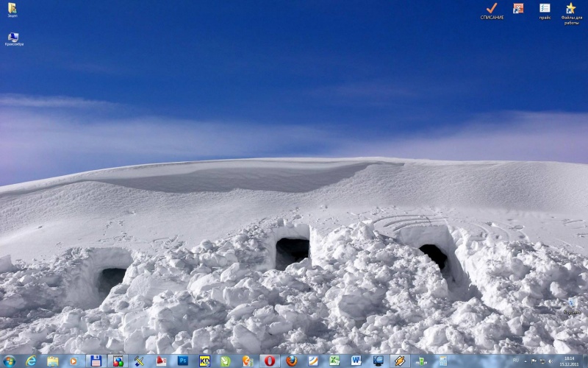This screenshot has width=588, height=368.
Task: Open Microsoft Excel from taskbar
Action: (334, 361)
